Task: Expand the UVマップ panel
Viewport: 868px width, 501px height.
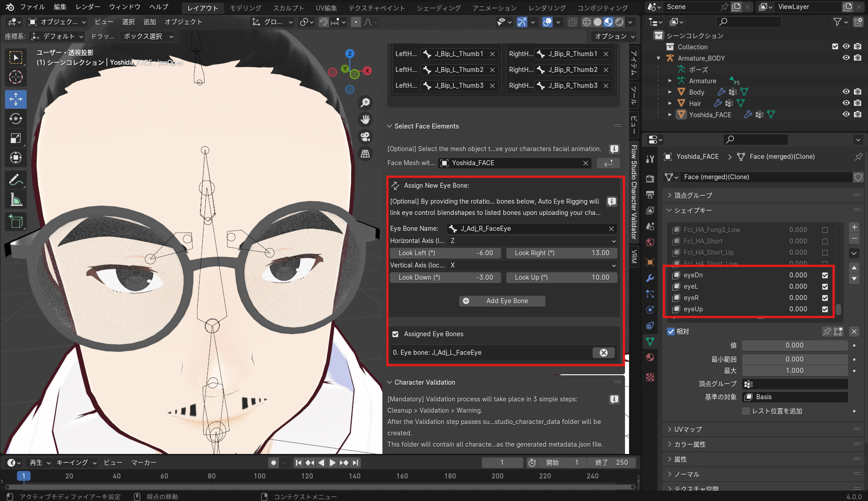Action: [688, 429]
